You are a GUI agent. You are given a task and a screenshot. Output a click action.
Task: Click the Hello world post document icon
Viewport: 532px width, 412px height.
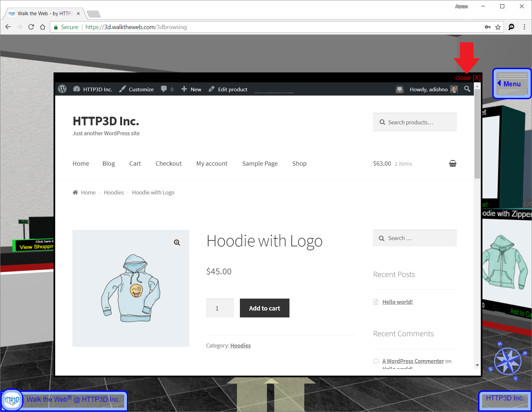tap(376, 302)
